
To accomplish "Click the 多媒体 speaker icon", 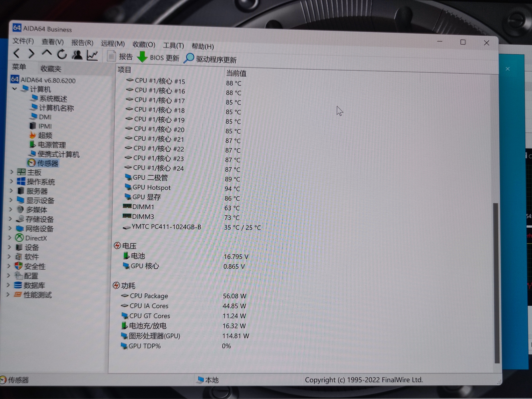I will point(20,209).
